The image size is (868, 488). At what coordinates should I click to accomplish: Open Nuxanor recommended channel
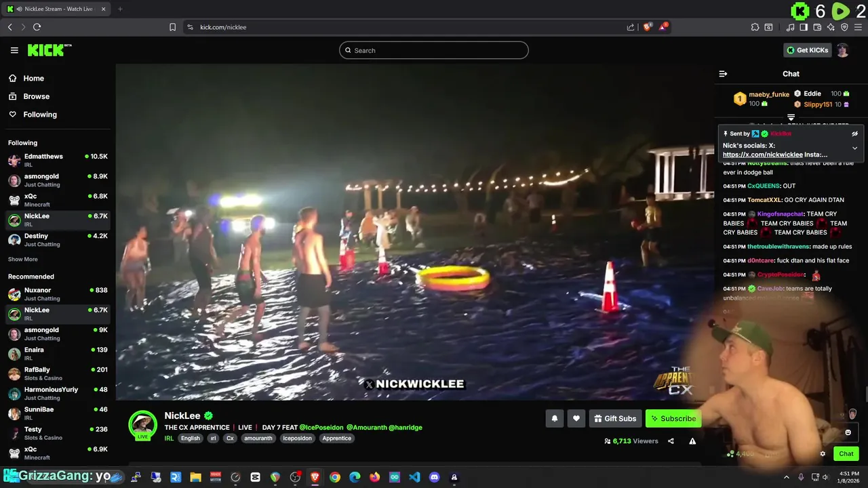click(58, 294)
